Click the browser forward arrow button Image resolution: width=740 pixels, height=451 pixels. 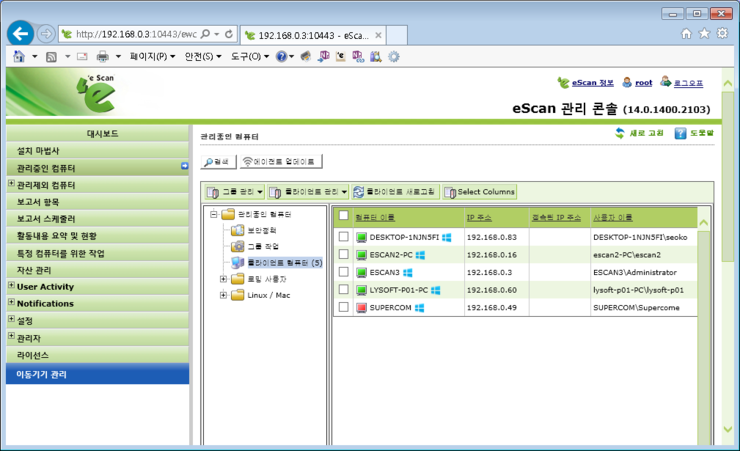(x=46, y=34)
